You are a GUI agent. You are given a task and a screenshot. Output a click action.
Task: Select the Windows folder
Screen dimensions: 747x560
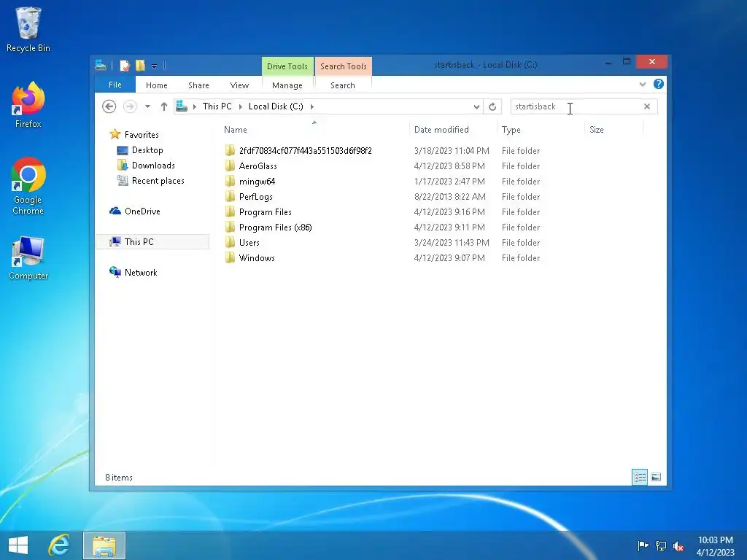[257, 257]
